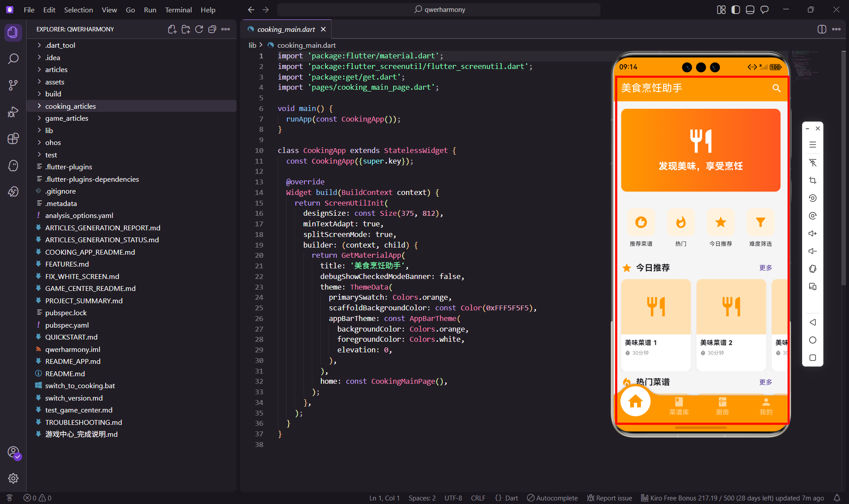Refresh the Explorer file tree
Screen dimensions: 849x504
point(199,29)
